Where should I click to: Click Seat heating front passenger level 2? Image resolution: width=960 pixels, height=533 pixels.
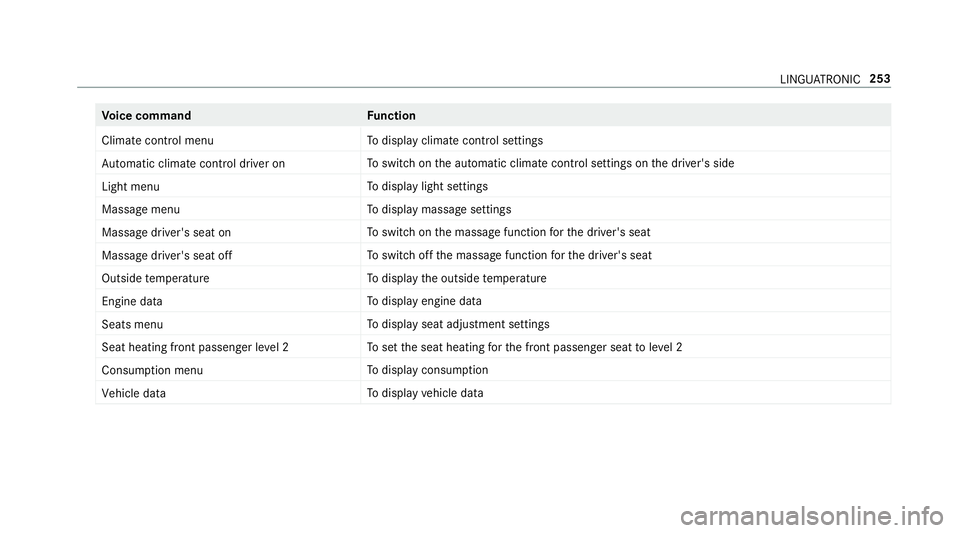coord(195,347)
